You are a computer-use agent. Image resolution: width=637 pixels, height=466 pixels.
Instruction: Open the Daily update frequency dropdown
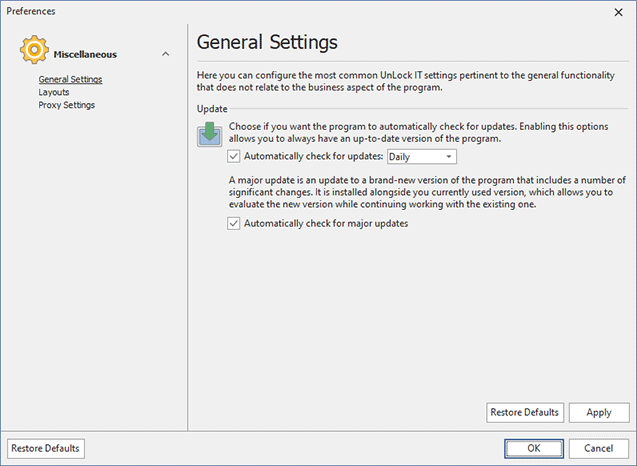421,156
